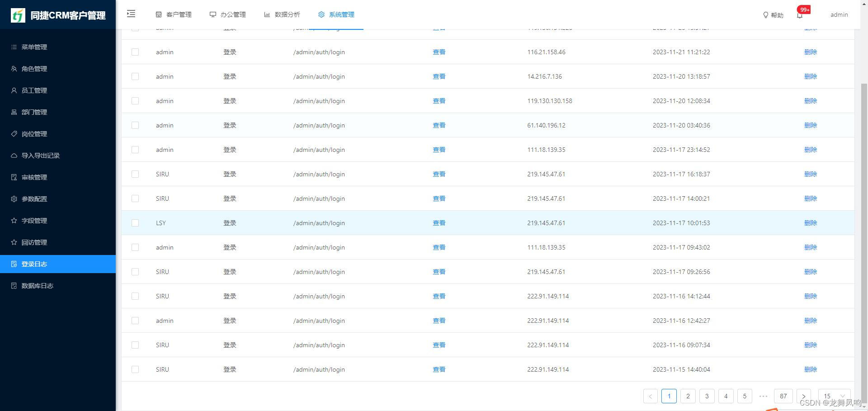868x411 pixels.
Task: Click the 回访管理 star icon
Action: [14, 242]
